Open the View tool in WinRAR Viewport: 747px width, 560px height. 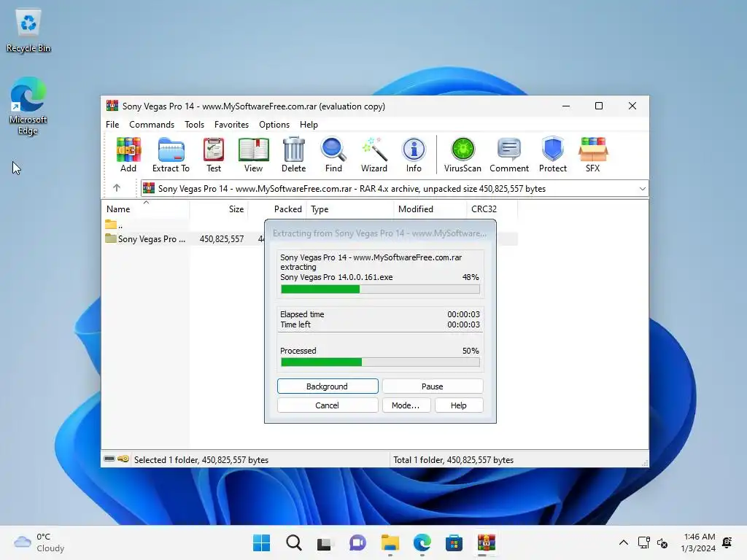pyautogui.click(x=253, y=155)
